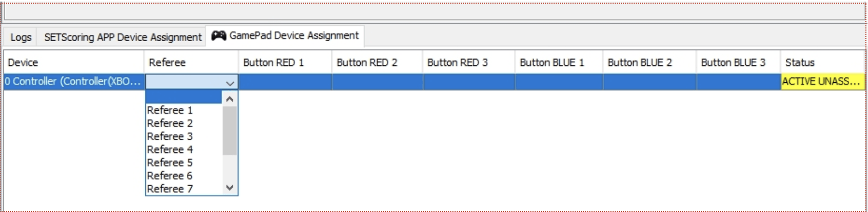Pick Referee 6 from dropdown
868x212 pixels.
[170, 176]
